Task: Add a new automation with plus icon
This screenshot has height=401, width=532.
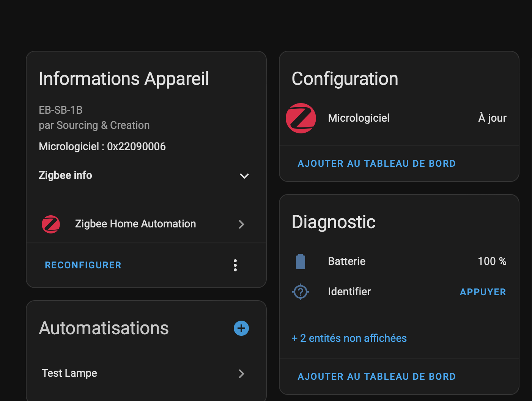Action: 241,328
